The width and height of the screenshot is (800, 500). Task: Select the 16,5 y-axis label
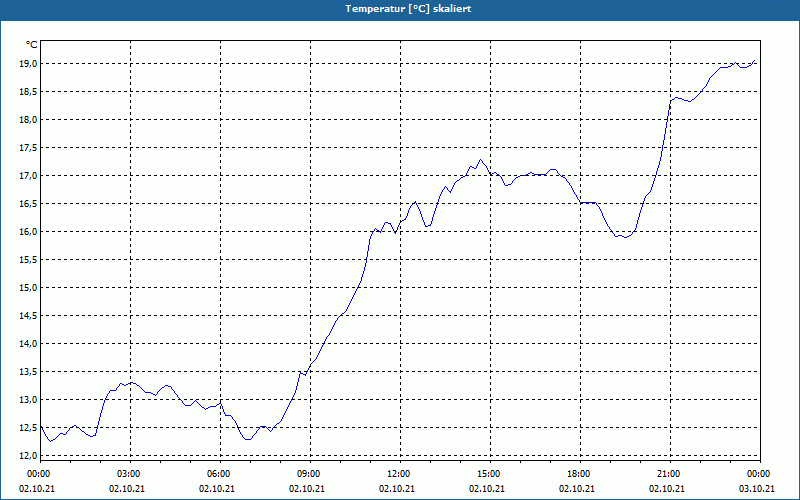tap(28, 204)
